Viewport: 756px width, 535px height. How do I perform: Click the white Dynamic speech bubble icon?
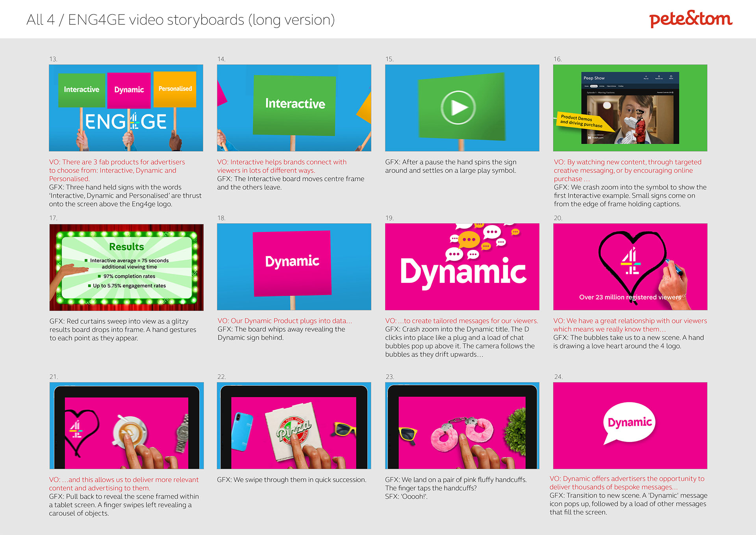point(629,423)
